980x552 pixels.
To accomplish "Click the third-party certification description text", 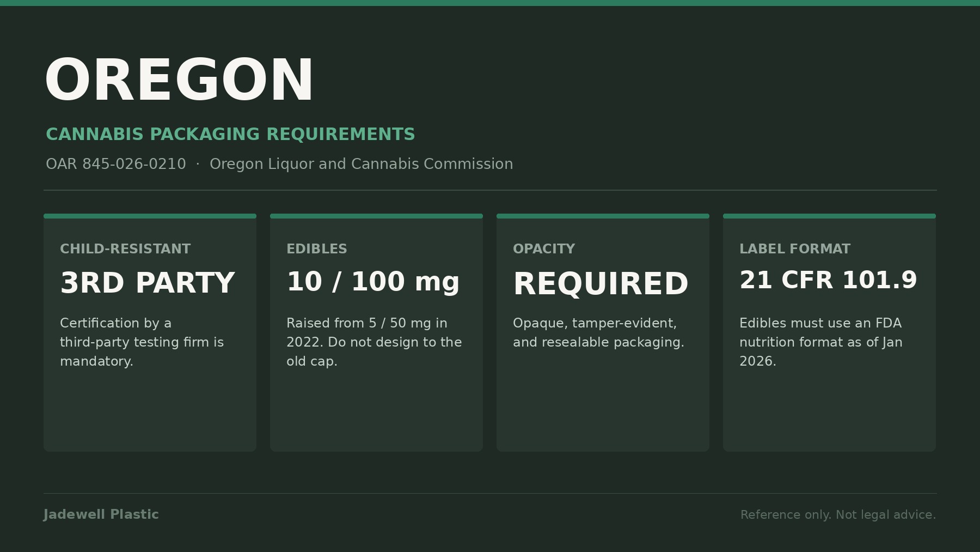I will (x=142, y=342).
